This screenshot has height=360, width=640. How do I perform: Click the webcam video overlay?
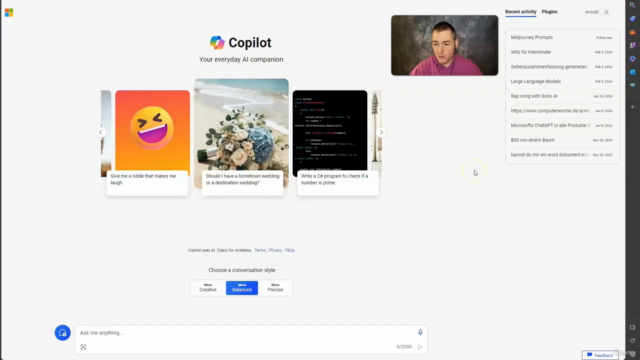coord(444,45)
